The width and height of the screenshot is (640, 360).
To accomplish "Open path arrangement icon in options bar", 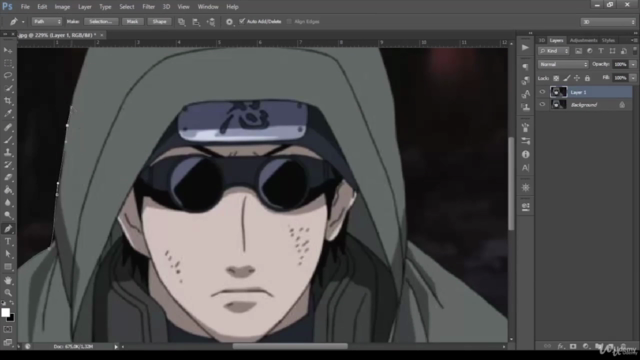I will click(x=211, y=22).
